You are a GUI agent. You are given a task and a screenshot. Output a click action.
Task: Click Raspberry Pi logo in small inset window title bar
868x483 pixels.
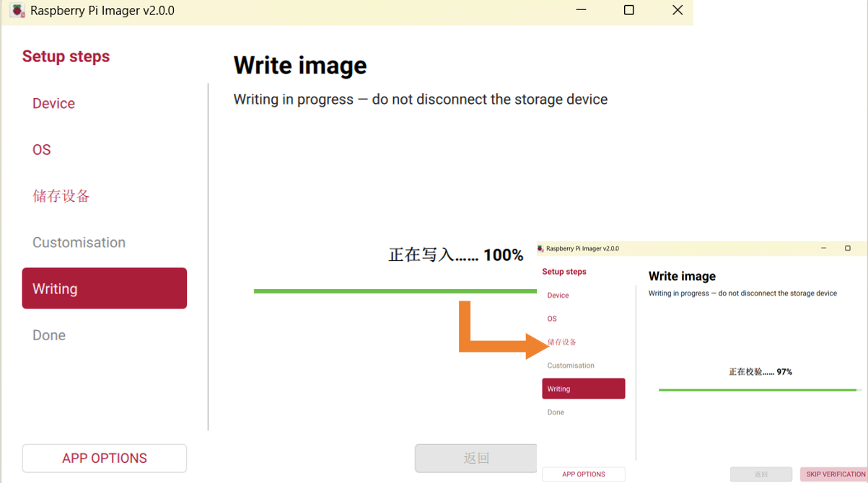540,249
